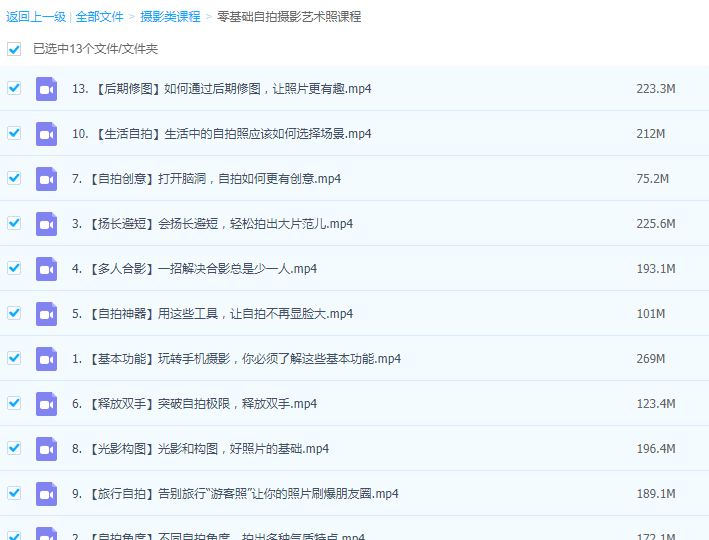
Task: Click the 223.3M file size value
Action: coord(656,89)
